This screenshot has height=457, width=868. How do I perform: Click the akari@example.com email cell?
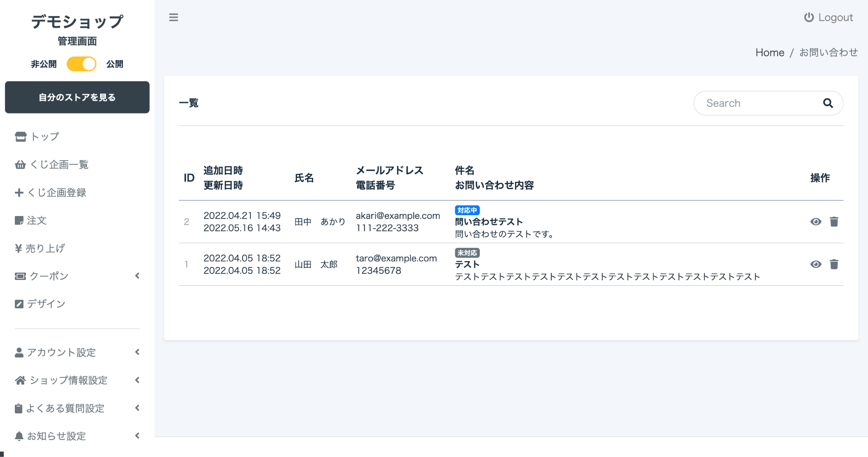coord(398,216)
